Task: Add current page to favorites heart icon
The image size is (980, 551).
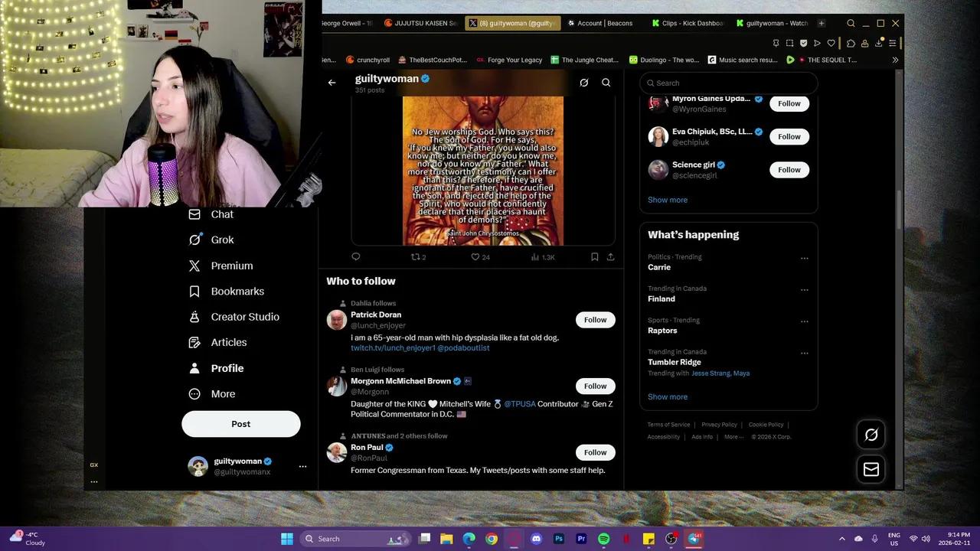Action: [831, 43]
